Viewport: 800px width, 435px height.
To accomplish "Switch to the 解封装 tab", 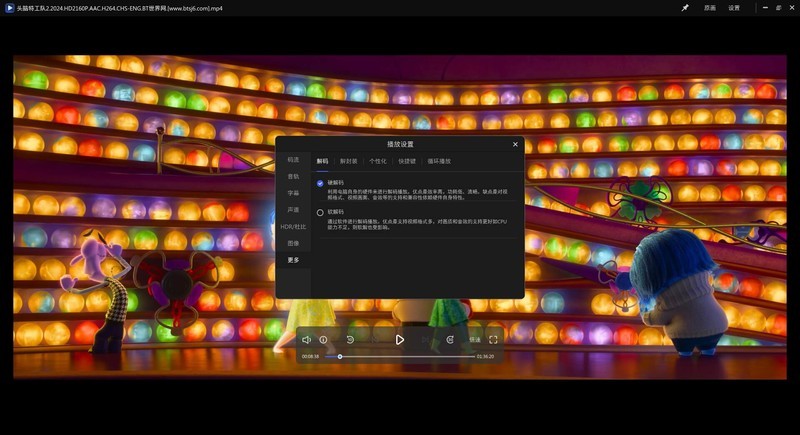I will click(348, 161).
